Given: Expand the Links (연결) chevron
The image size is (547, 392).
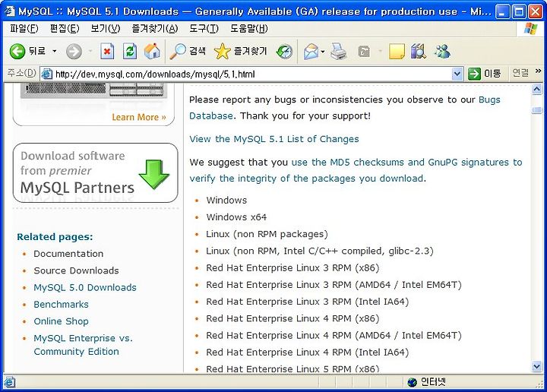Looking at the screenshot, I should (539, 71).
